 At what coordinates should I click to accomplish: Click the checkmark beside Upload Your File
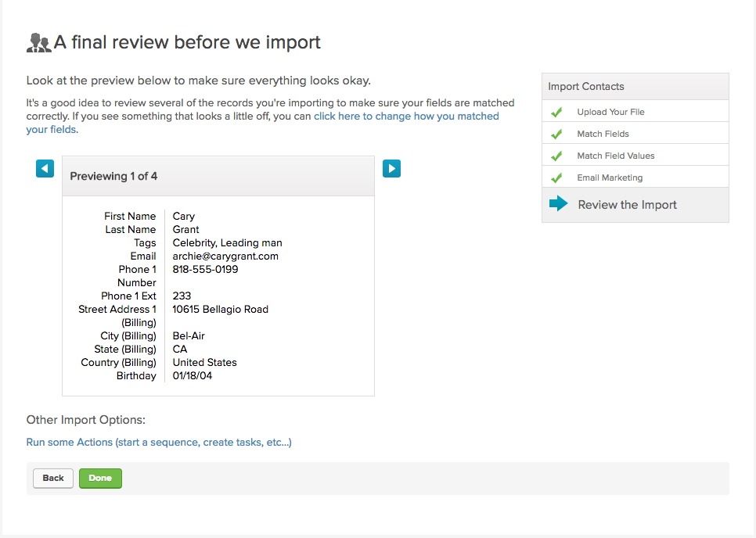click(556, 113)
